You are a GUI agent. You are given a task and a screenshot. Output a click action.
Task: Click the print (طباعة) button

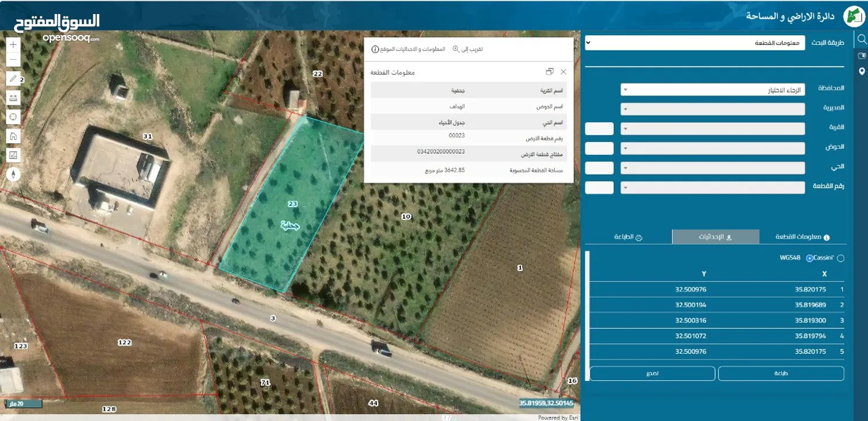click(x=781, y=374)
